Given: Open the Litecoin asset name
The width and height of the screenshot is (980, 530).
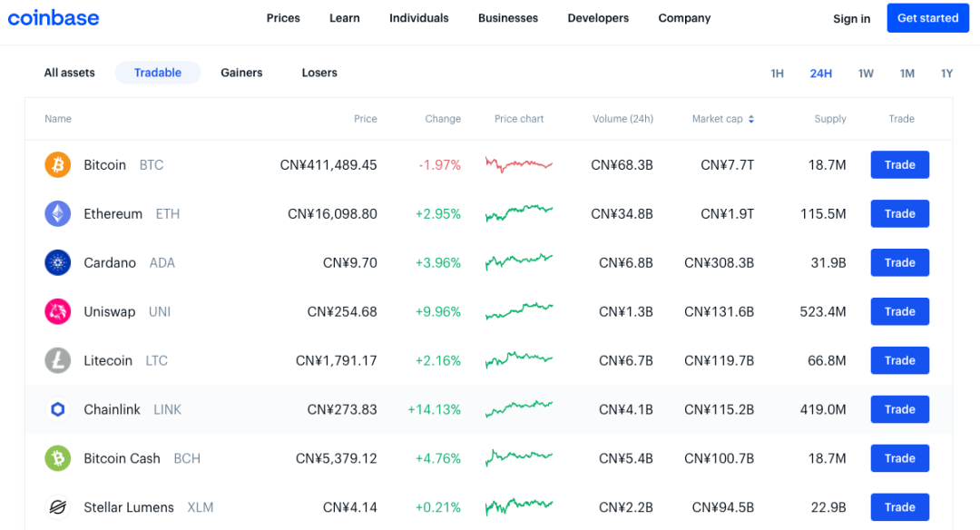Looking at the screenshot, I should [108, 360].
